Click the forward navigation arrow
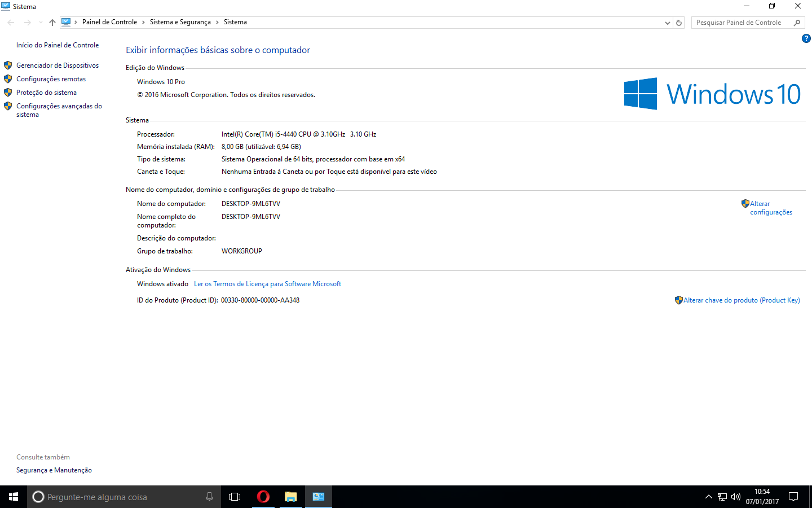Screen dimensions: 812x508 27,23
